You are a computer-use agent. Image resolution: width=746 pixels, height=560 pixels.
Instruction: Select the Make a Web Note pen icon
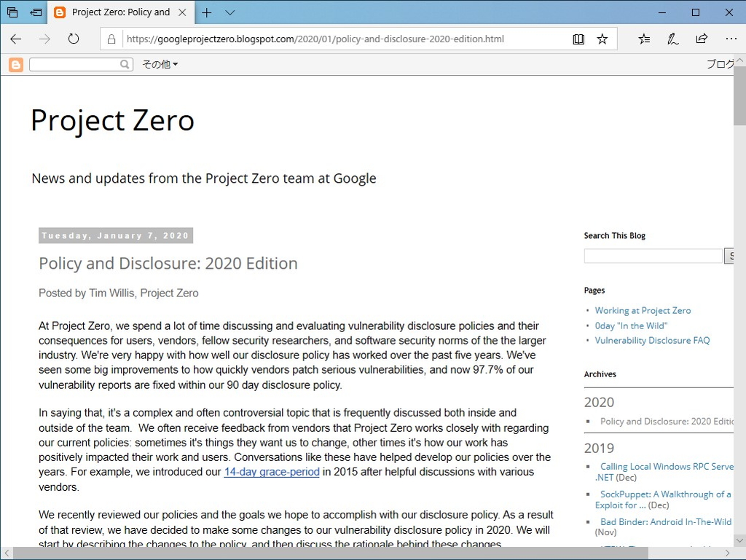(x=672, y=39)
